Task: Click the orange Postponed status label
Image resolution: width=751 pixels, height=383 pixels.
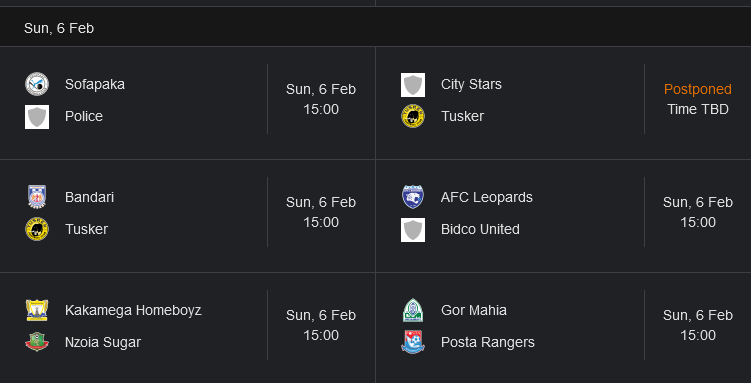Action: [x=698, y=89]
